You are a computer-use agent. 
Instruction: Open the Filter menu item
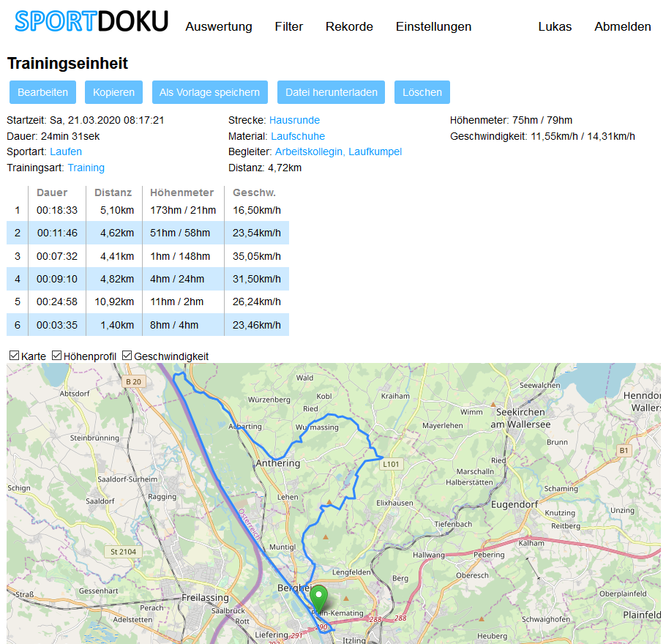point(289,27)
